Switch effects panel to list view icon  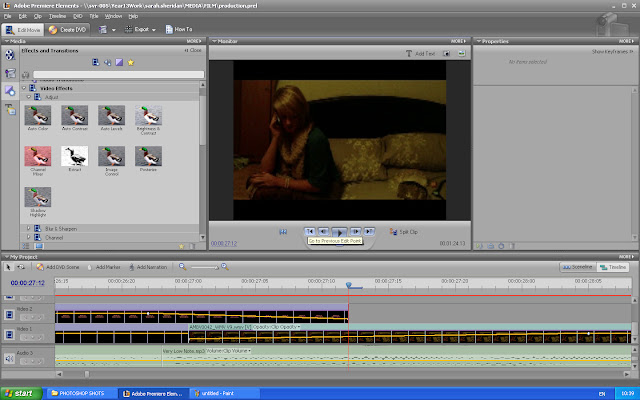26,246
